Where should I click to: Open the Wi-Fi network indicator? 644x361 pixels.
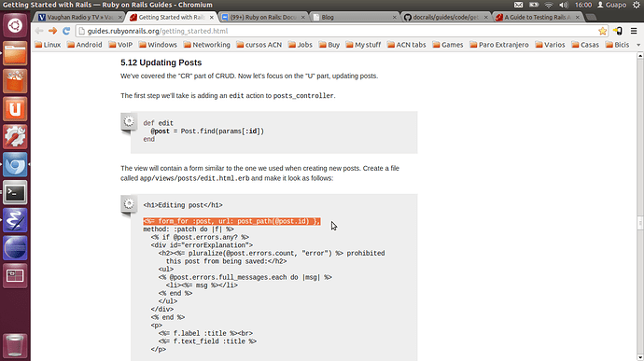click(549, 5)
